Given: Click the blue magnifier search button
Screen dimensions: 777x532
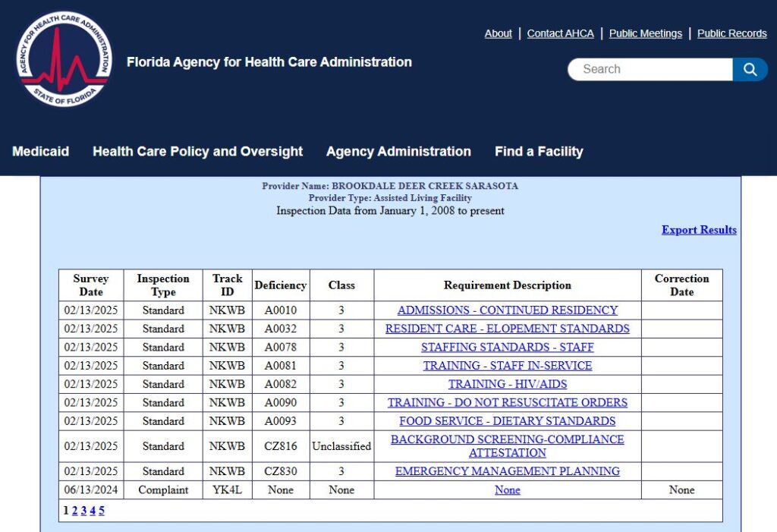Looking at the screenshot, I should click(750, 69).
